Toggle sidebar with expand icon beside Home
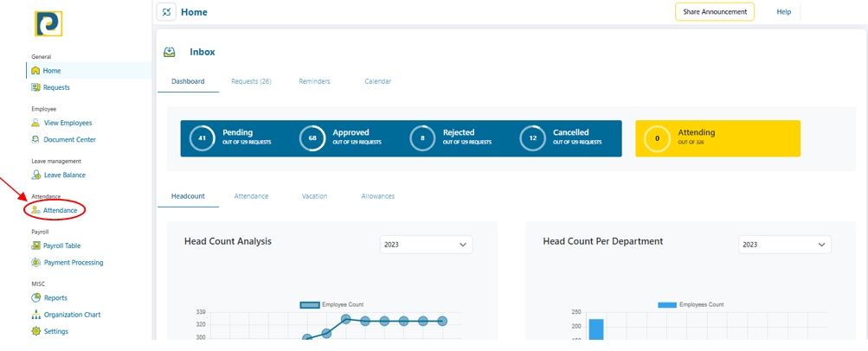Viewport: 868px width, 351px height. pyautogui.click(x=166, y=12)
